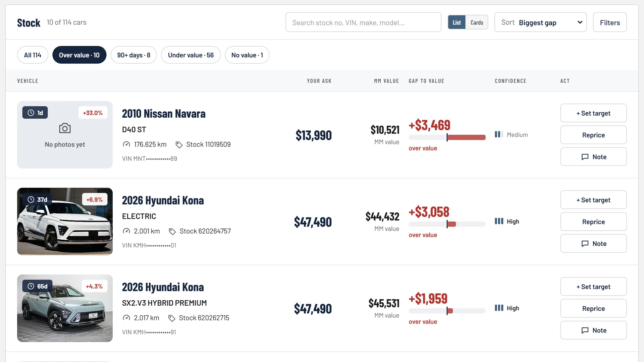
Task: Select the Over value · 10 tab
Action: [x=79, y=55]
